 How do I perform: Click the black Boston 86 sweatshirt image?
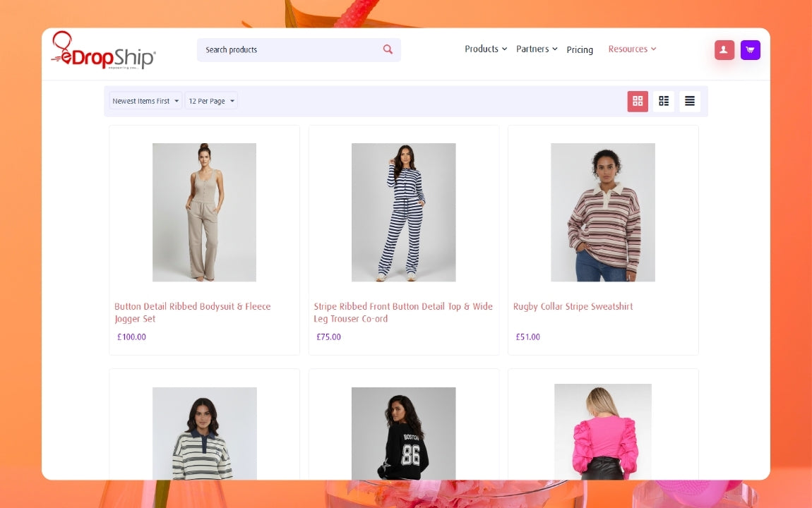tap(403, 433)
